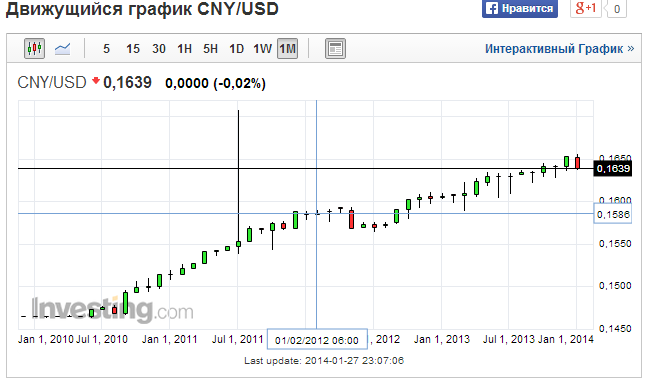Click the large red candlestick before 2012 label
The height and width of the screenshot is (380, 664).
[351, 219]
